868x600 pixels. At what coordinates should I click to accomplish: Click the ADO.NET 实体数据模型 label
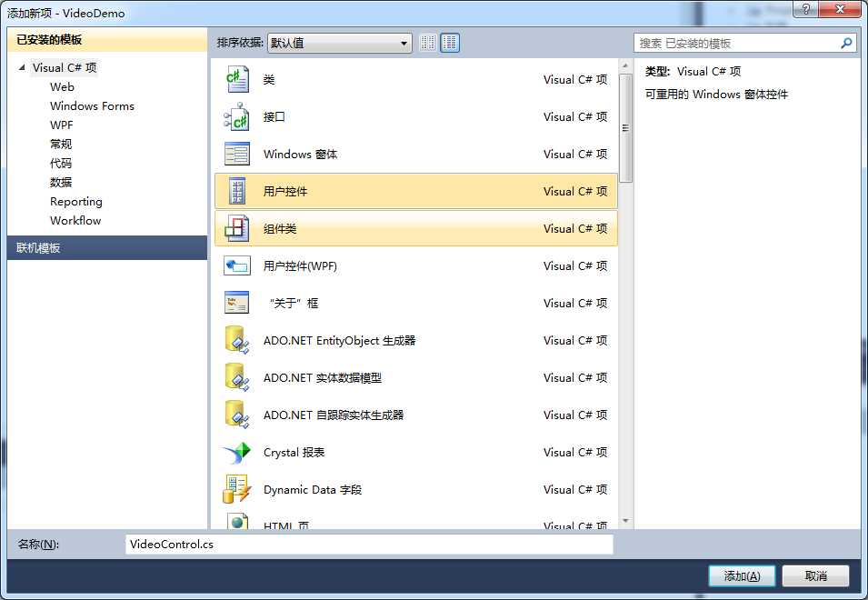pos(322,378)
